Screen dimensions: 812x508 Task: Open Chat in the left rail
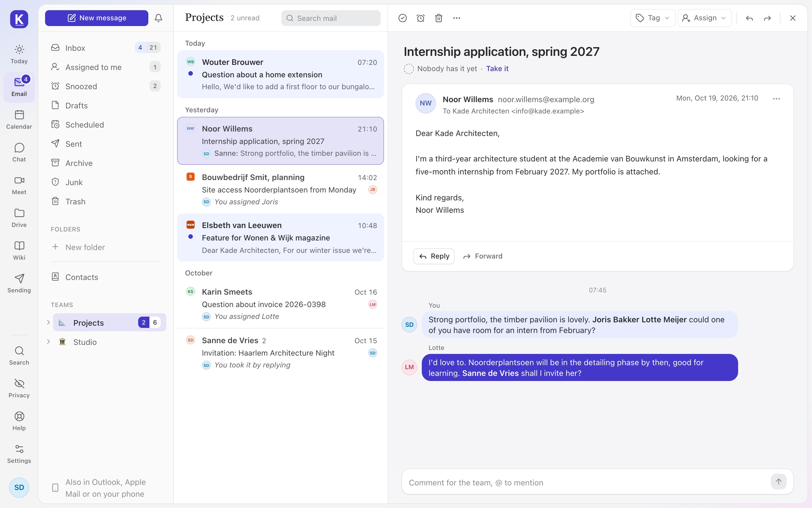[19, 152]
